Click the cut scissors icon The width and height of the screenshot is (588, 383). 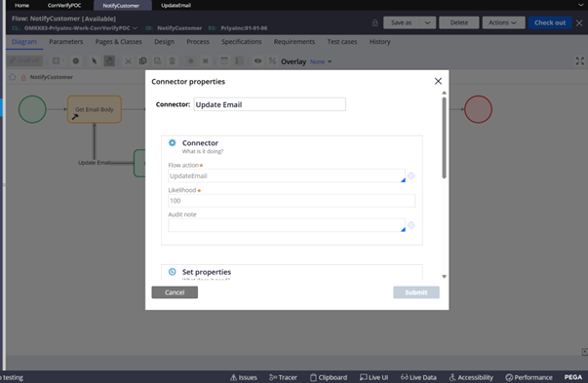coord(129,60)
